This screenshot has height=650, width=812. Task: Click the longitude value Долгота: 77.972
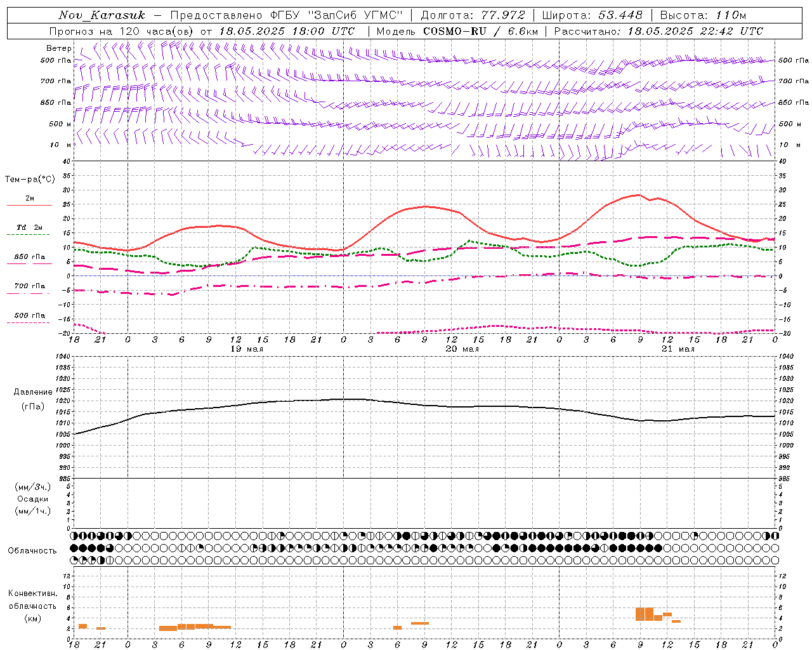(x=473, y=15)
